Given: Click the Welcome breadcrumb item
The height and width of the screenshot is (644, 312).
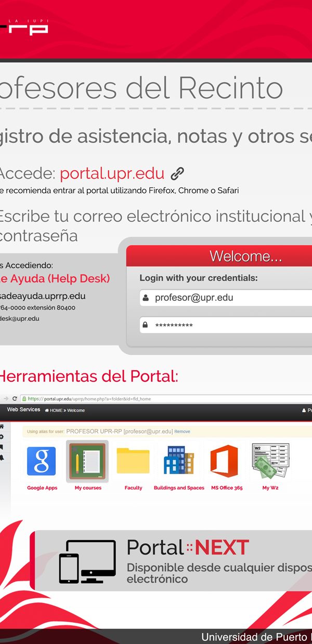Looking at the screenshot, I should (x=76, y=410).
